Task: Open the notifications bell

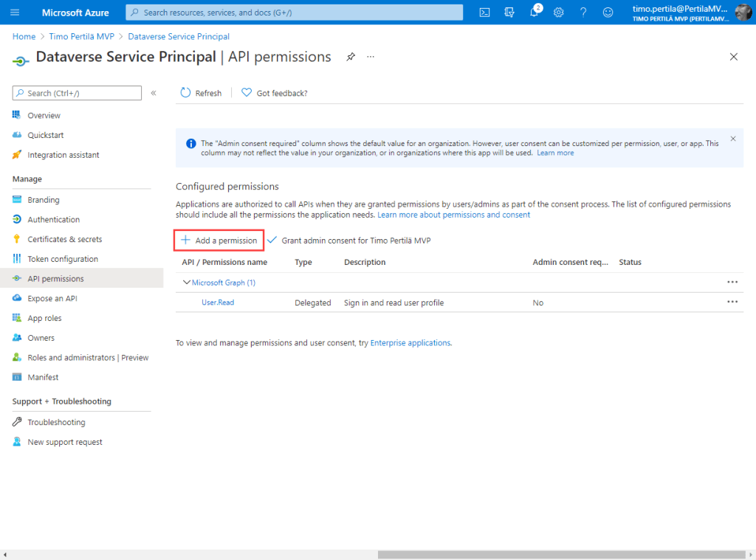Action: (535, 13)
